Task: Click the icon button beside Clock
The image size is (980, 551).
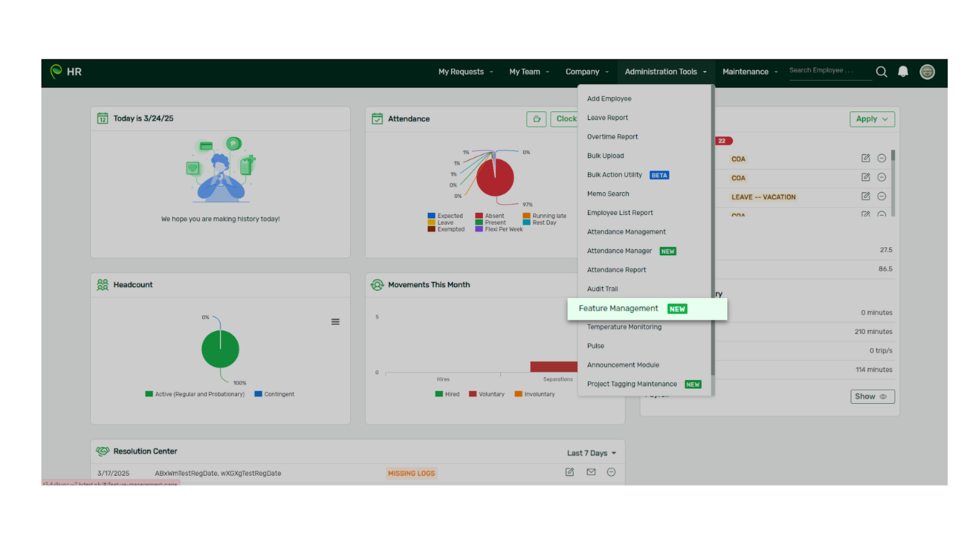Action: [x=536, y=119]
